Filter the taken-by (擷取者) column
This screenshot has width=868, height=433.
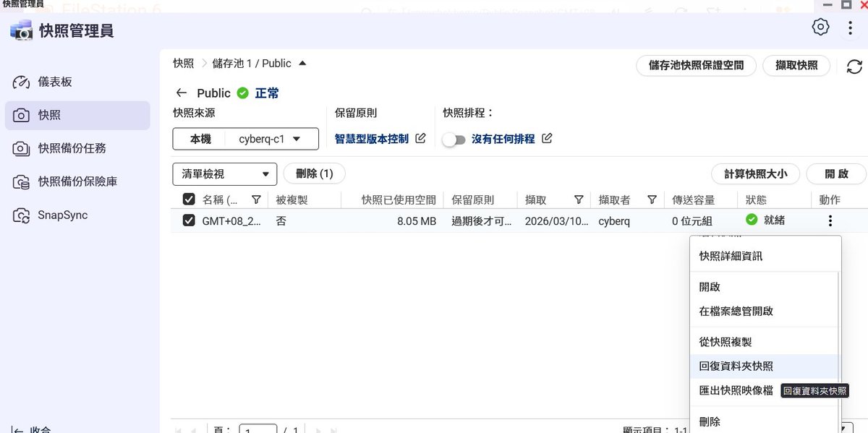pos(652,200)
